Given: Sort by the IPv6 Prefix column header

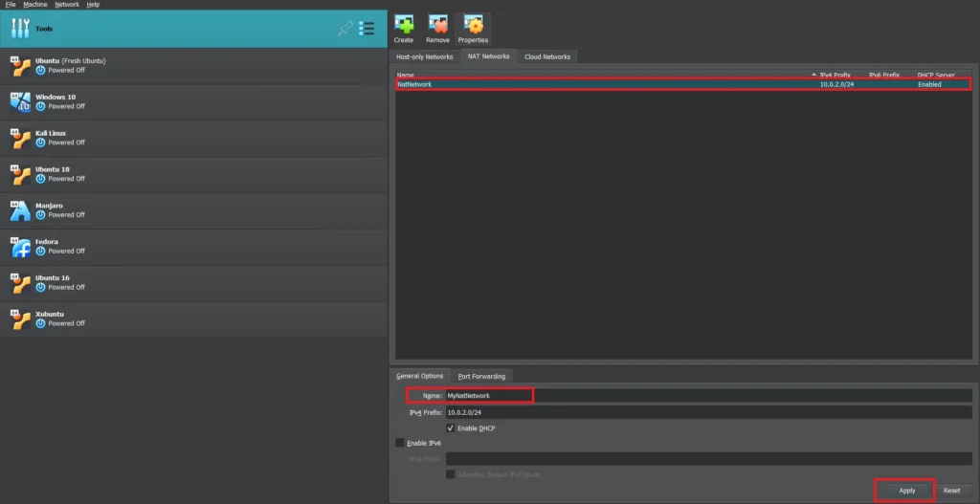Looking at the screenshot, I should point(883,75).
